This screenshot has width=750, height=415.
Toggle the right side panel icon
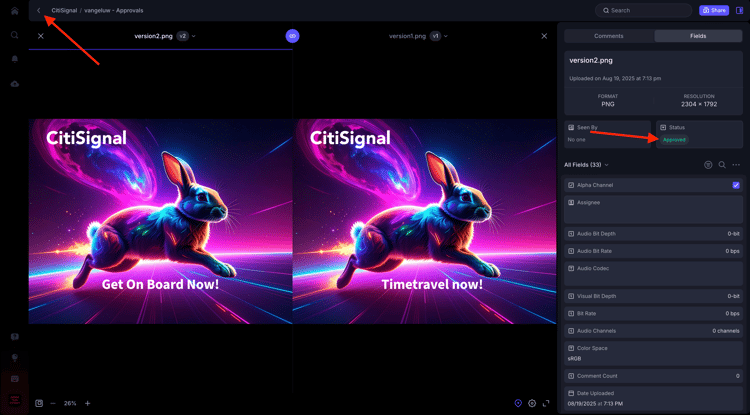click(x=739, y=10)
